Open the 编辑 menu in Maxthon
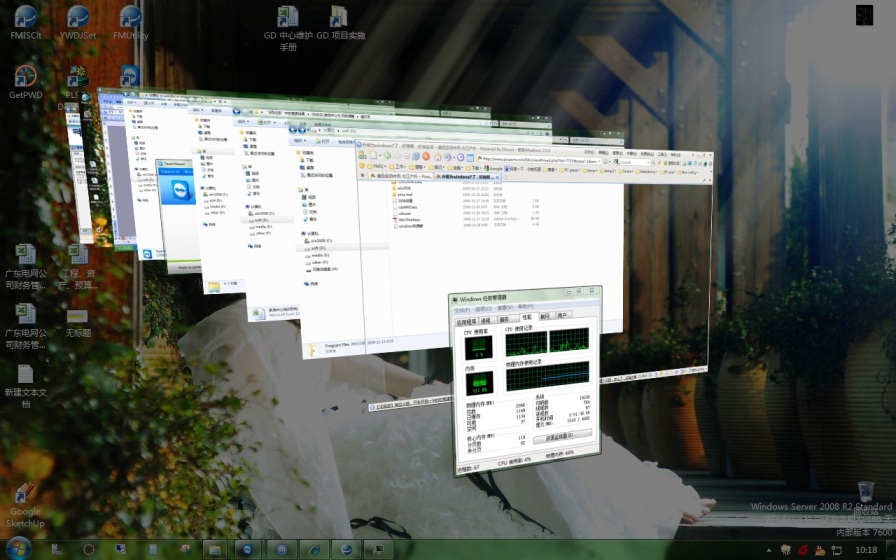This screenshot has height=560, width=896. [603, 153]
